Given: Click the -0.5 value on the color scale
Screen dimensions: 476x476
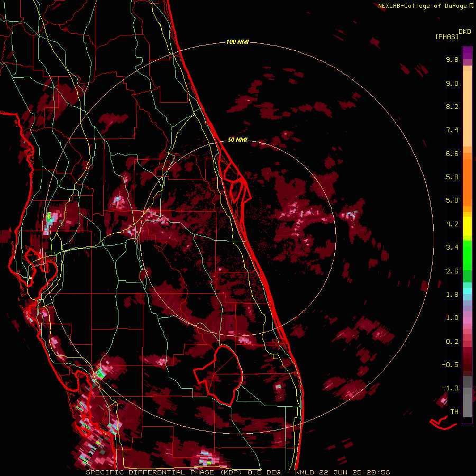Looking at the screenshot, I should (450, 365).
